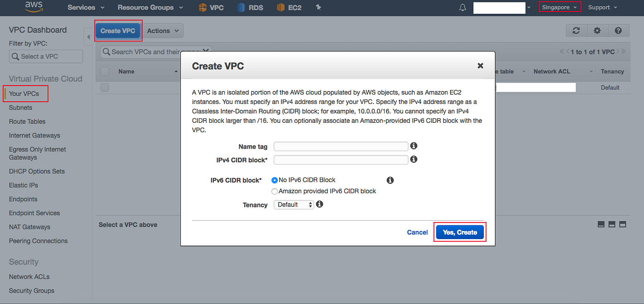Image resolution: width=644 pixels, height=304 pixels.
Task: Toggle the select-all checkbox in the table header
Action: tap(105, 71)
